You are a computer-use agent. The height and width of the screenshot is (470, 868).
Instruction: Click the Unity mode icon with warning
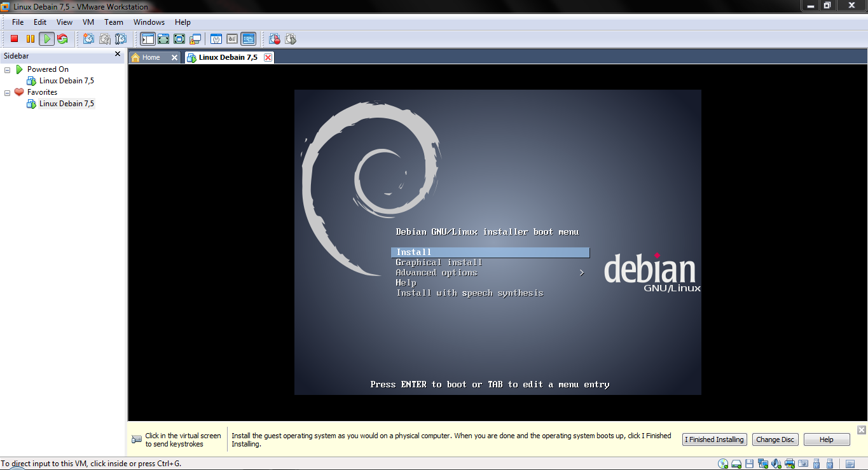195,39
